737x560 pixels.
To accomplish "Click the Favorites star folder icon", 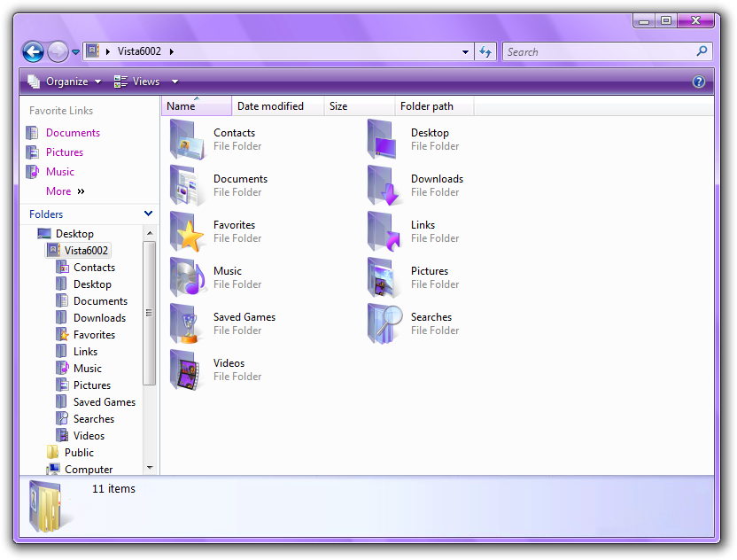I will pyautogui.click(x=187, y=232).
